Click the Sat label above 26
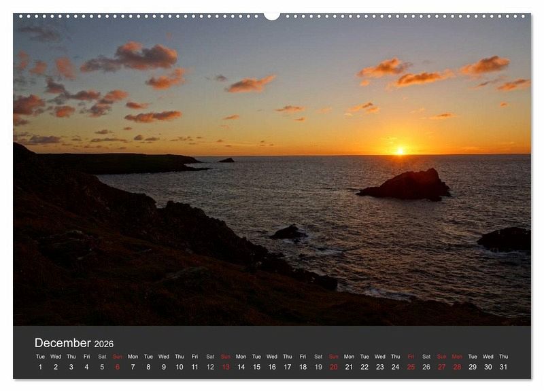544x392 pixels. 426,356
